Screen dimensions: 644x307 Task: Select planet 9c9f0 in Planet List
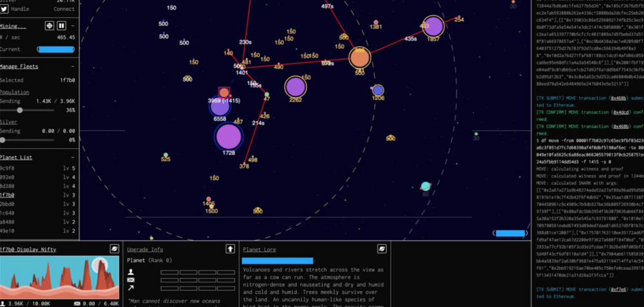tap(8, 168)
